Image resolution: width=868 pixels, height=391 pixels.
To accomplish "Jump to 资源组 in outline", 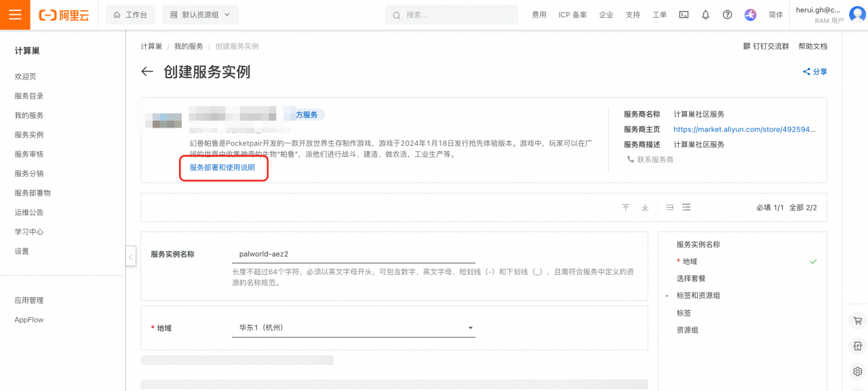I will tap(687, 330).
